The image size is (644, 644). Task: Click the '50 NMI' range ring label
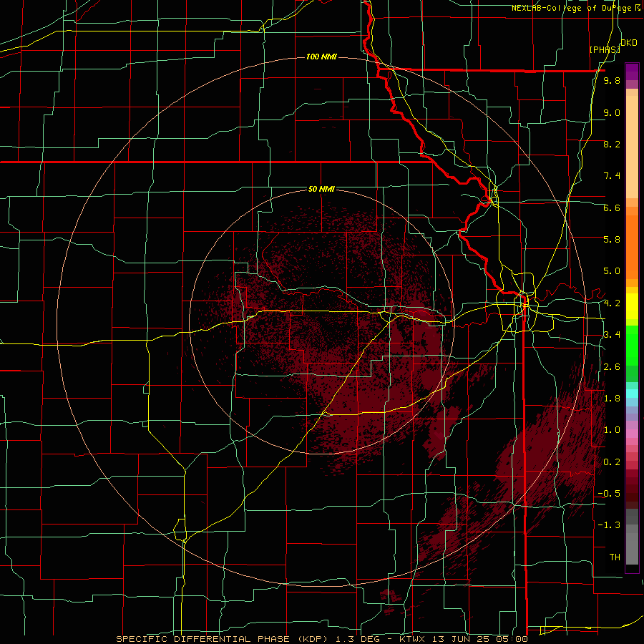(x=321, y=189)
